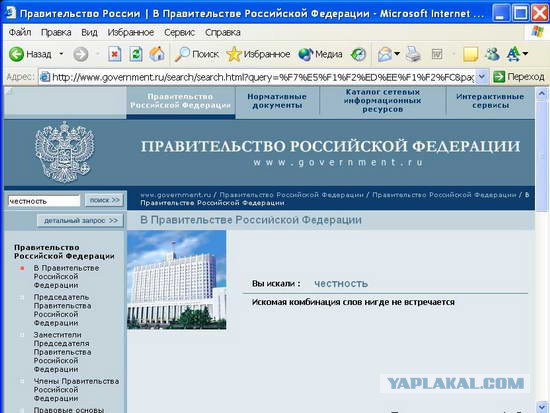
Task: Open the Избранное menu
Action: [130, 32]
